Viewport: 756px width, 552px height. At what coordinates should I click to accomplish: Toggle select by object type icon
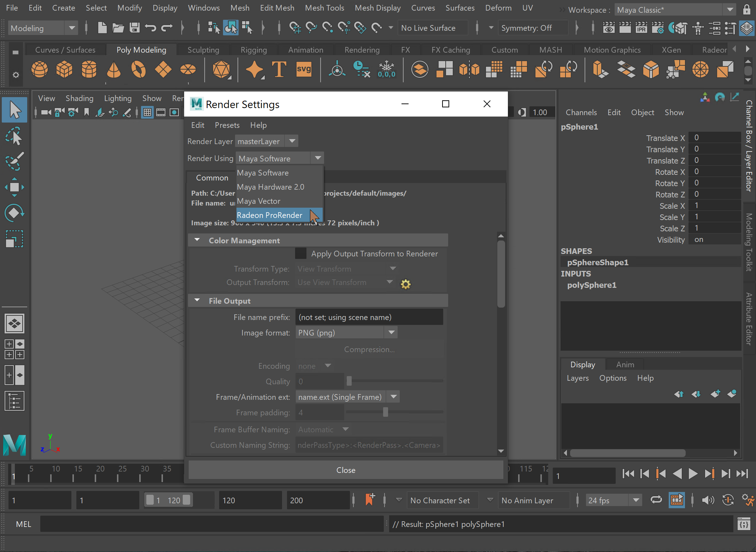coord(231,28)
